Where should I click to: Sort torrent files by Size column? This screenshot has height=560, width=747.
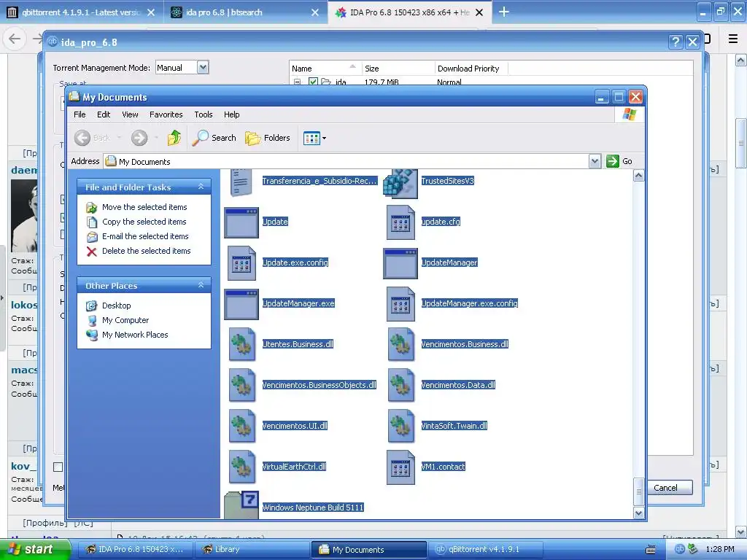398,68
